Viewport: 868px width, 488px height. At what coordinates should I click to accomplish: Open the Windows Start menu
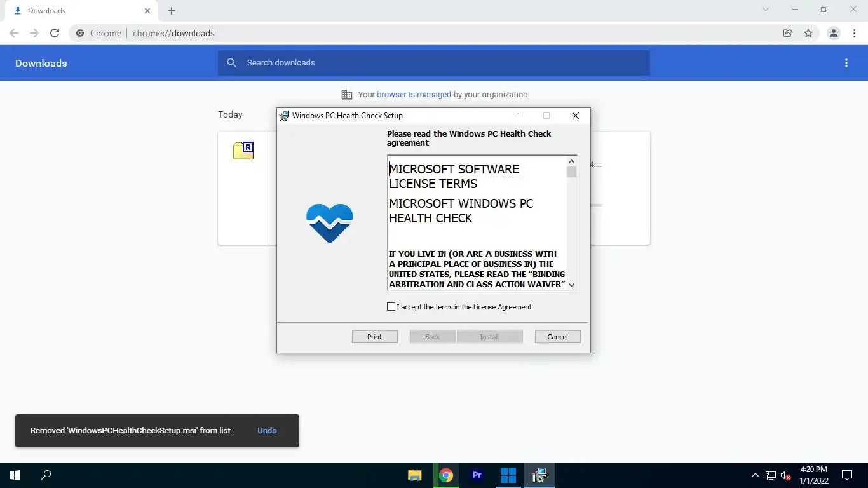15,475
